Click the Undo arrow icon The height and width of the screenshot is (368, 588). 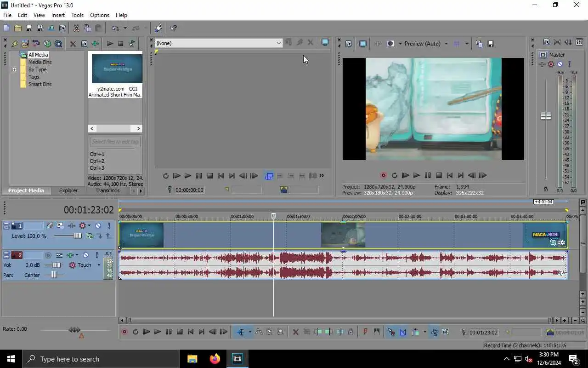click(115, 28)
